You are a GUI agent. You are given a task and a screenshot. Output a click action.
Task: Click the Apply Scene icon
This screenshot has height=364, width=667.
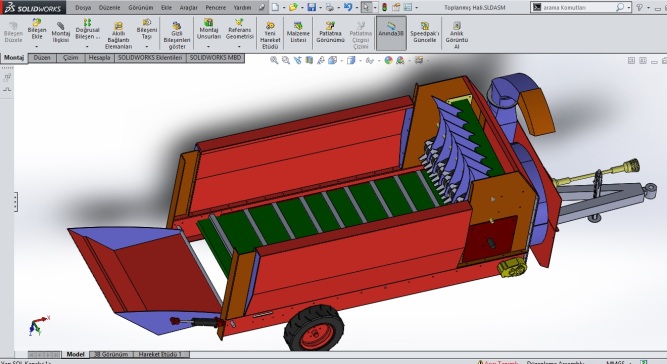(x=400, y=60)
